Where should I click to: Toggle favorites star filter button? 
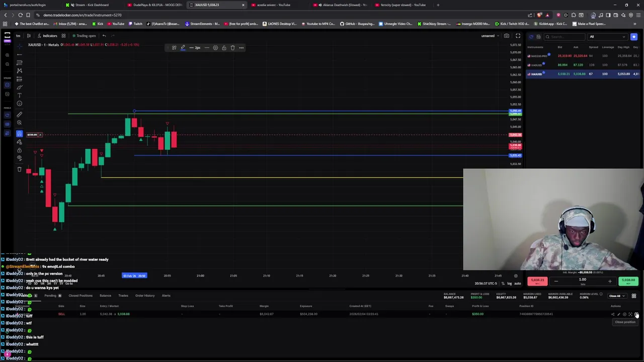coord(634,37)
